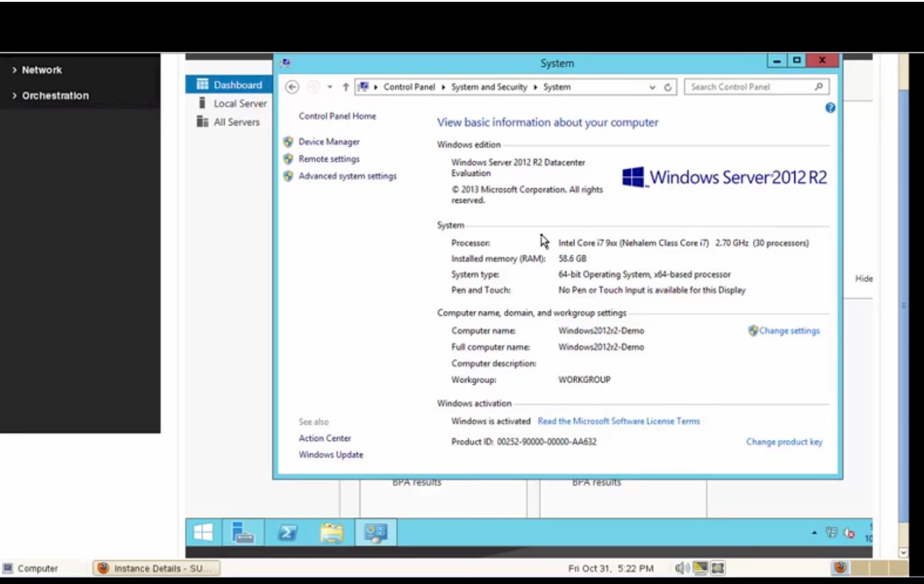Select Control Panel in the breadcrumb
The width and height of the screenshot is (924, 584).
coord(409,87)
